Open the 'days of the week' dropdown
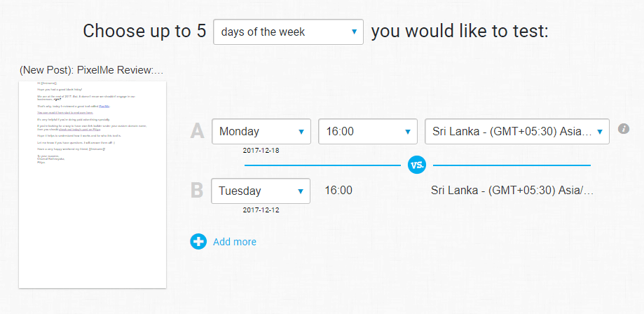The width and height of the screenshot is (644, 314). pyautogui.click(x=288, y=32)
